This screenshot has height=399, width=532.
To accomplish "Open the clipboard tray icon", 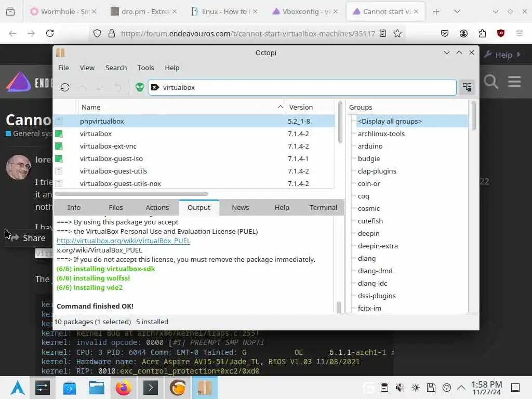I will pyautogui.click(x=384, y=388).
